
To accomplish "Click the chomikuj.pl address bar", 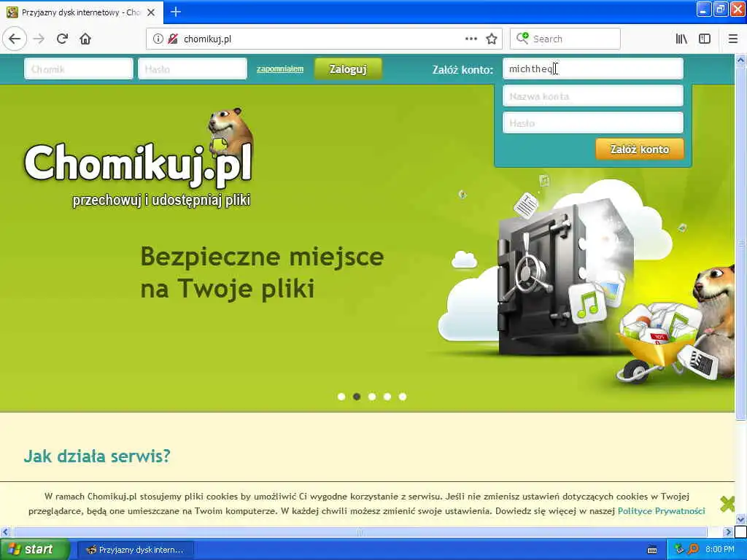I will pos(324,39).
